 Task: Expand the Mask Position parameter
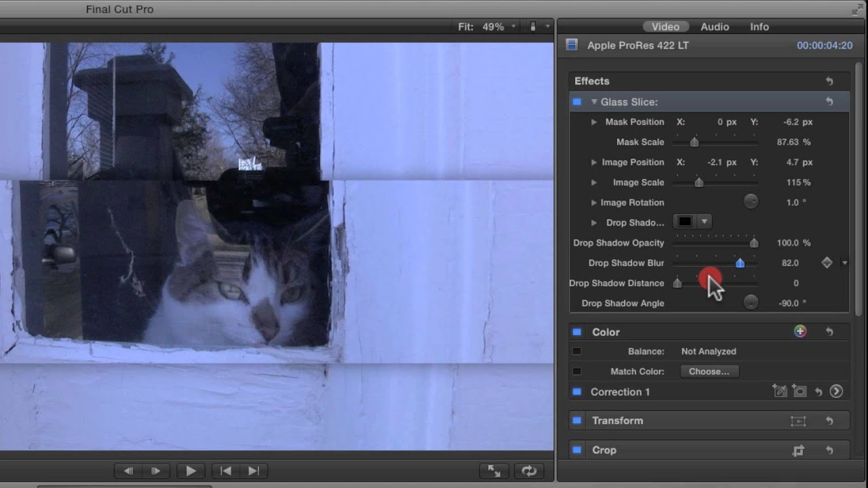pyautogui.click(x=594, y=122)
